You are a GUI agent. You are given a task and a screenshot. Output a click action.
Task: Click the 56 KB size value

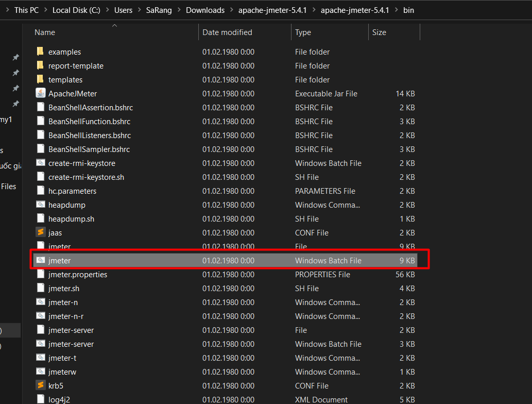(405, 275)
